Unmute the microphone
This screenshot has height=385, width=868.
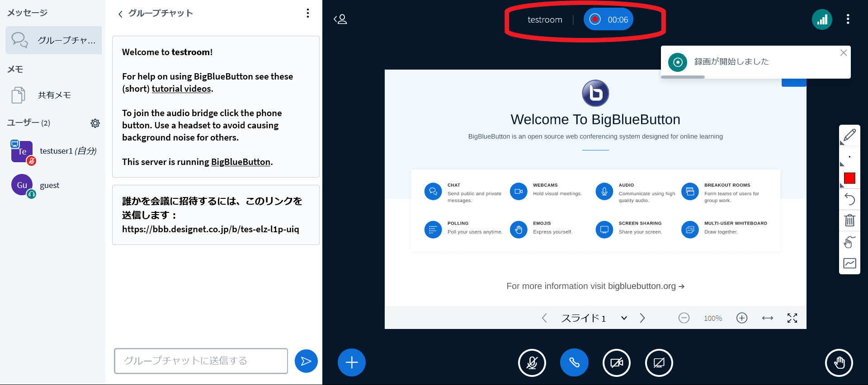click(x=532, y=362)
